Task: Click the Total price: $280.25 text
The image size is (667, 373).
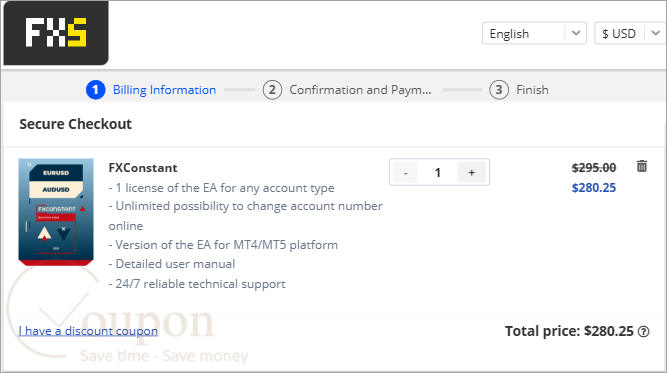Action: click(569, 331)
